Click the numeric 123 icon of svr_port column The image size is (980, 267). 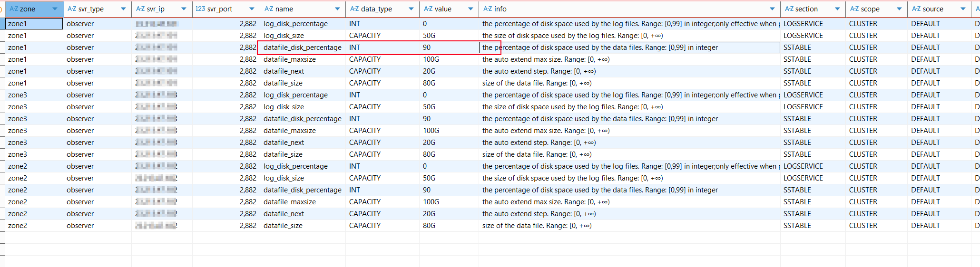pos(201,9)
